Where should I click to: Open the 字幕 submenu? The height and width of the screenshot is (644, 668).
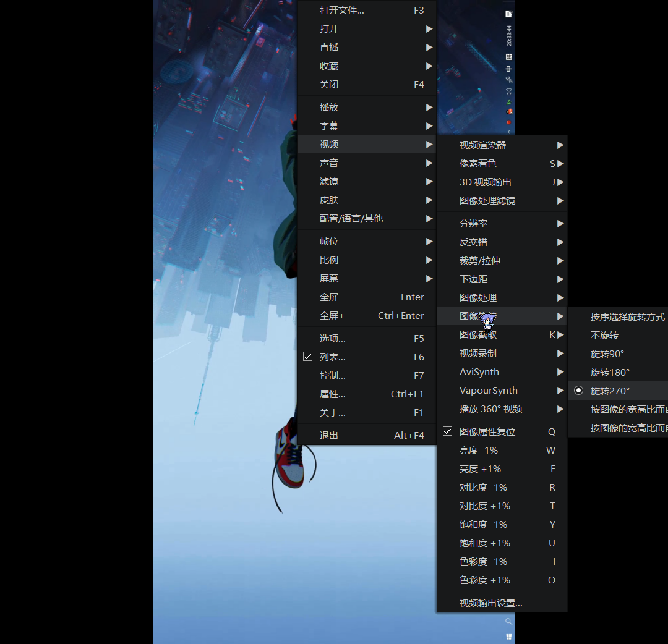[366, 126]
